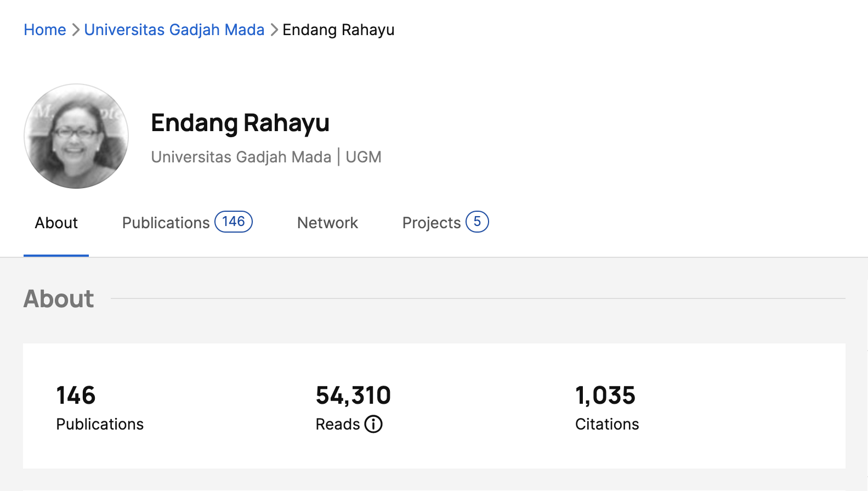Click Universitas Gadjah Mada affiliation under the name
868x491 pixels.
(241, 157)
